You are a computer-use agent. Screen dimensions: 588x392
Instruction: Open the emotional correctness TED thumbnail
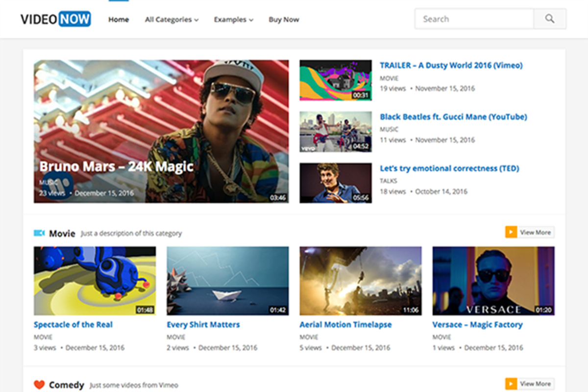point(336,183)
